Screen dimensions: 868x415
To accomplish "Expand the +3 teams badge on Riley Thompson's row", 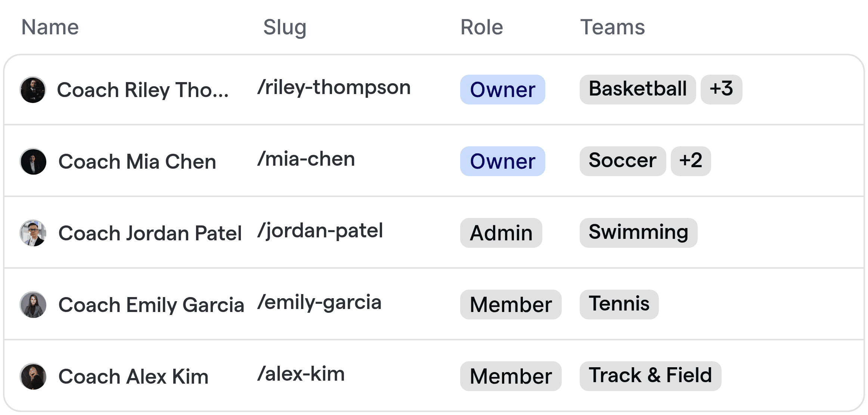I will click(721, 89).
